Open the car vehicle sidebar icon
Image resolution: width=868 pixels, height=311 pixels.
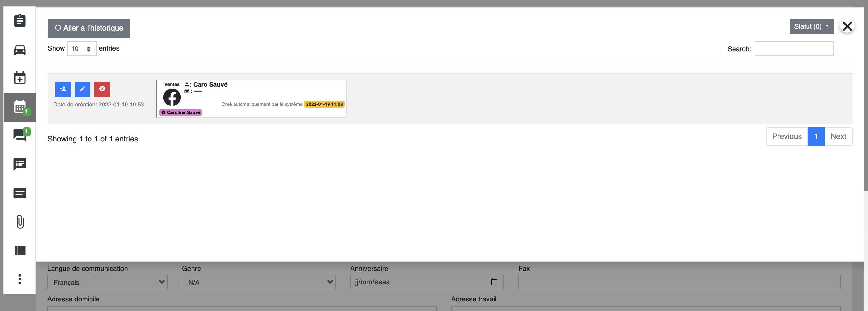click(x=20, y=50)
